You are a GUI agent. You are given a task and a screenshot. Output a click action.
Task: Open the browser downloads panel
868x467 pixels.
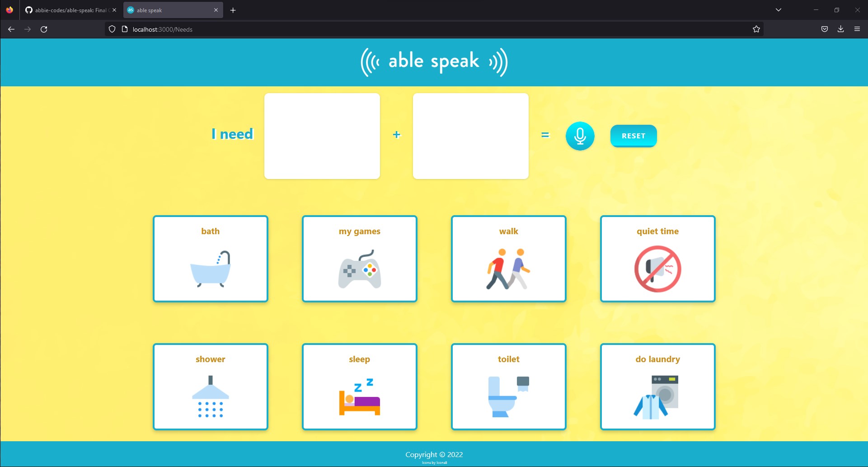click(x=841, y=29)
